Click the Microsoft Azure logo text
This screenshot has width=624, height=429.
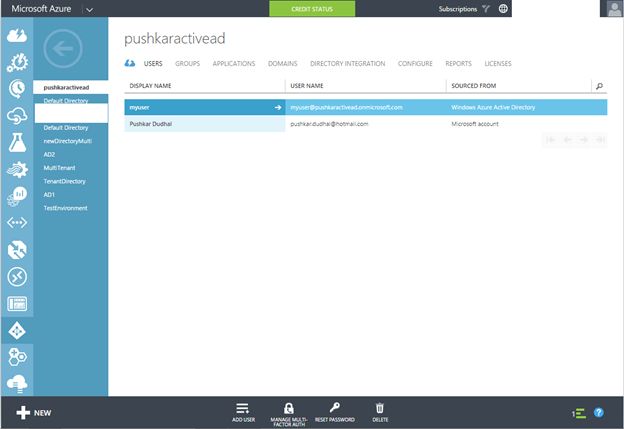pos(41,9)
